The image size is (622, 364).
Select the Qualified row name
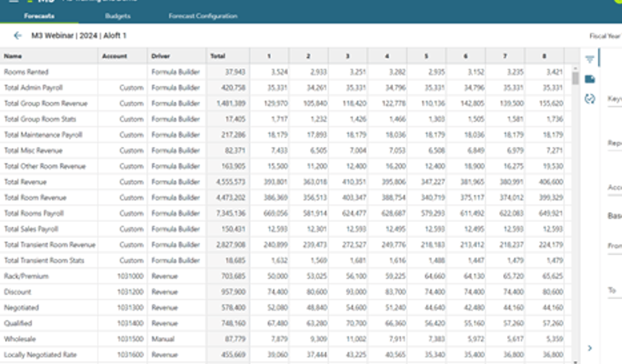(18, 323)
